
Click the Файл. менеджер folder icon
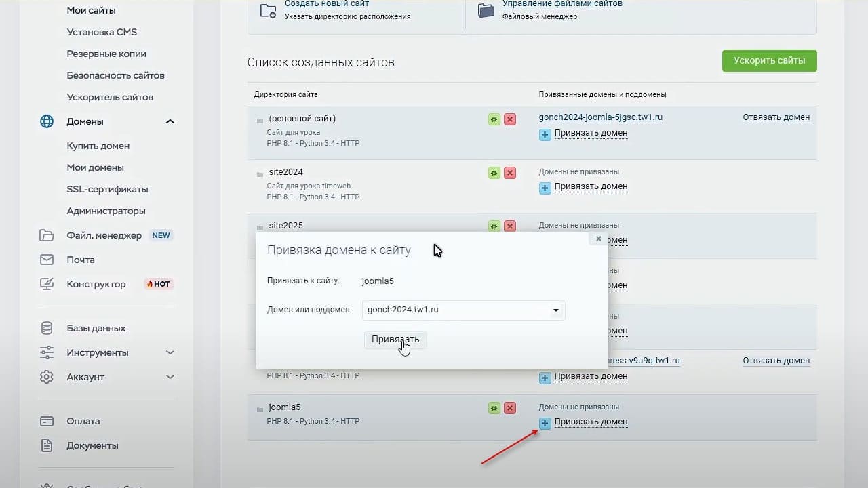(47, 235)
